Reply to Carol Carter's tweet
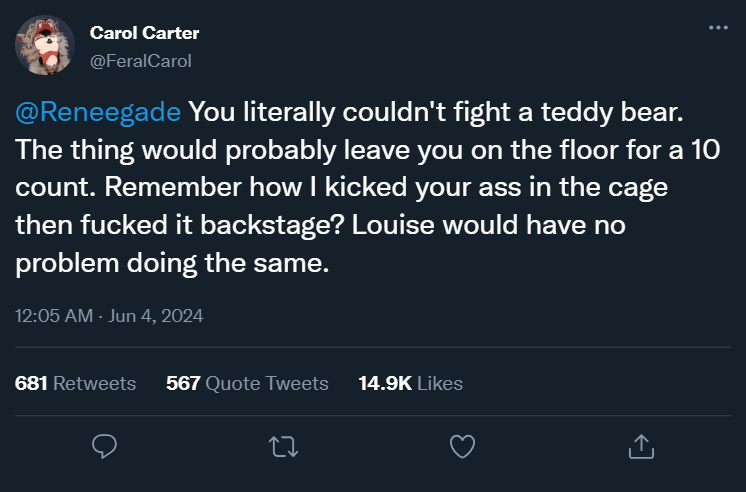 click(x=105, y=446)
